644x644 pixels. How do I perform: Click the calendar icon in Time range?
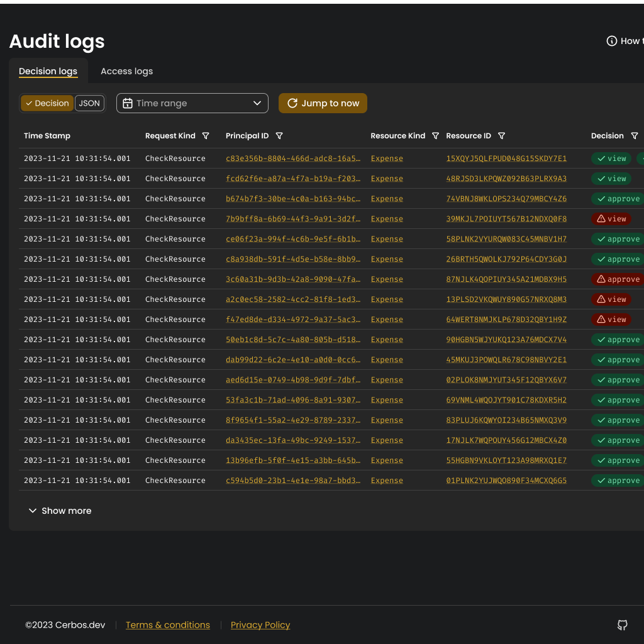127,103
